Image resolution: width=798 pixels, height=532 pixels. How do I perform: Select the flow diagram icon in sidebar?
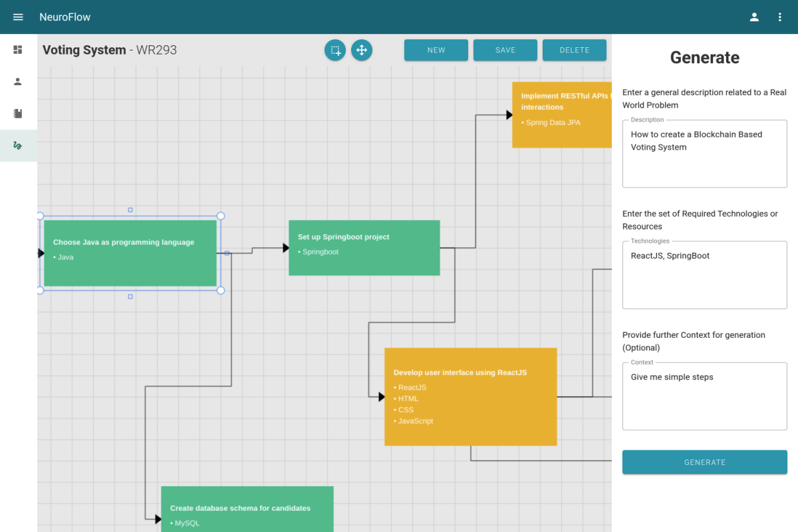[18, 146]
